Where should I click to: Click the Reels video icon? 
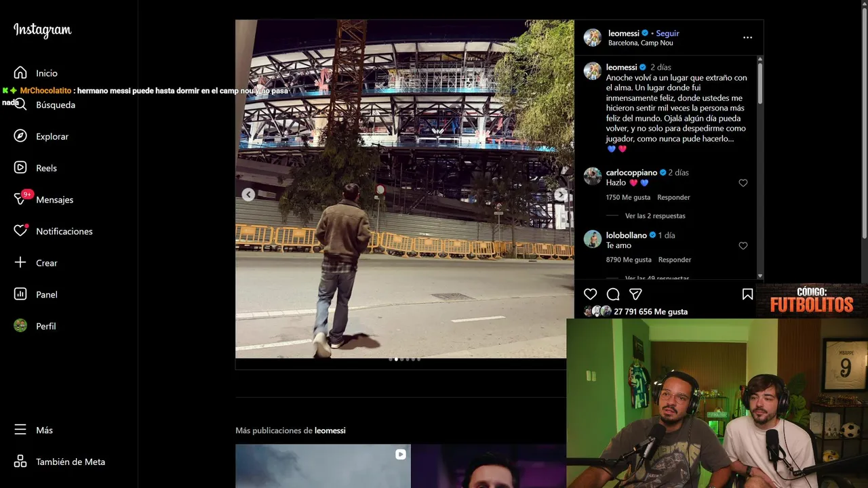(20, 167)
